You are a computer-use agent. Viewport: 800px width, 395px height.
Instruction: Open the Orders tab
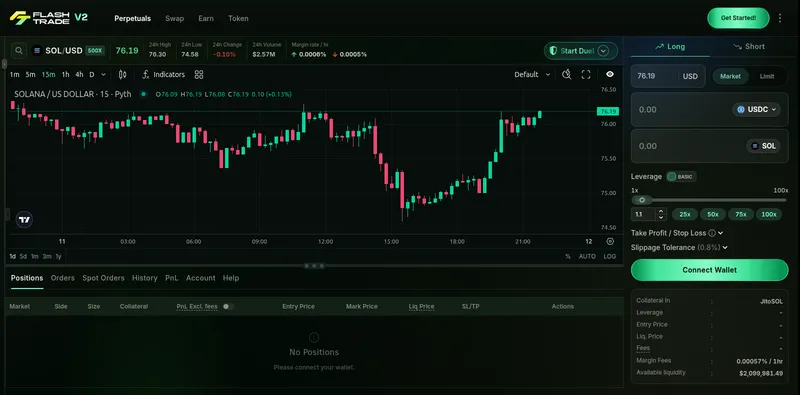point(63,278)
